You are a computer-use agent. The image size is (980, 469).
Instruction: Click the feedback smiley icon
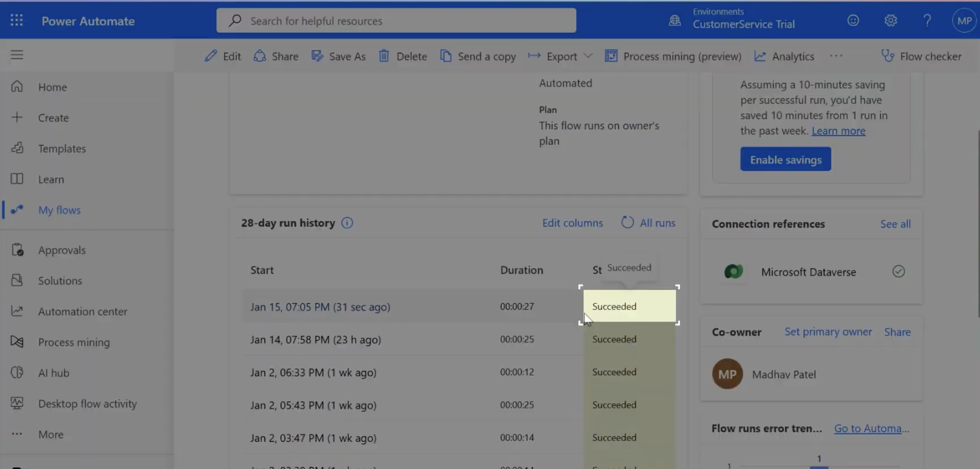(853, 20)
